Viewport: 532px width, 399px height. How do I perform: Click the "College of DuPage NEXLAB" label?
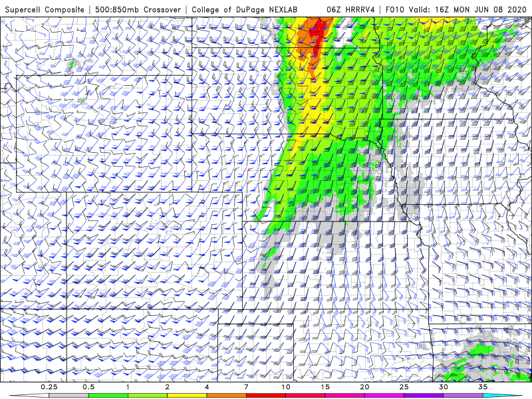pos(244,10)
